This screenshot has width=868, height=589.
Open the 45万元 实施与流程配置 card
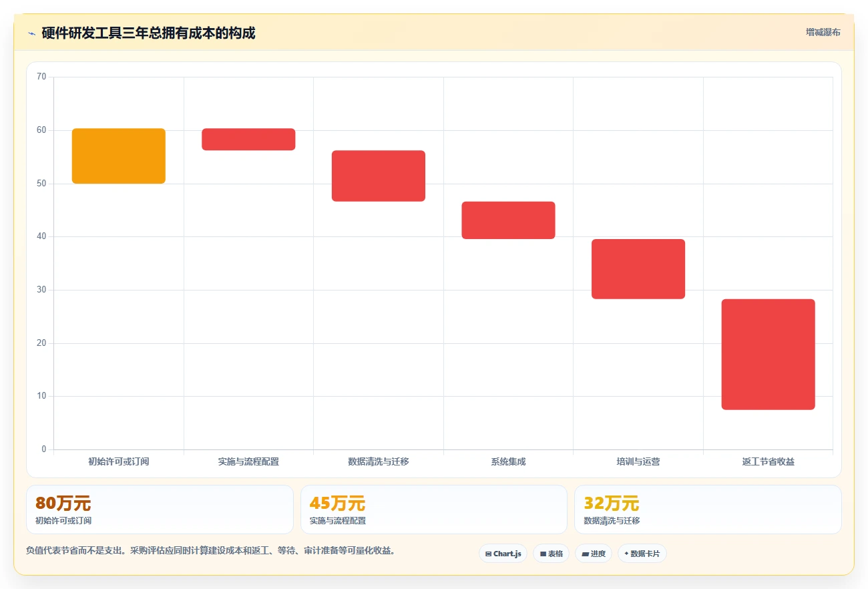[434, 510]
